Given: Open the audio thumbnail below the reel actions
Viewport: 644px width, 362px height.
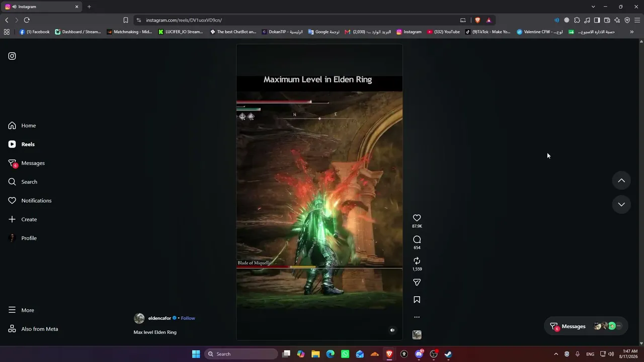Looking at the screenshot, I should (x=417, y=335).
